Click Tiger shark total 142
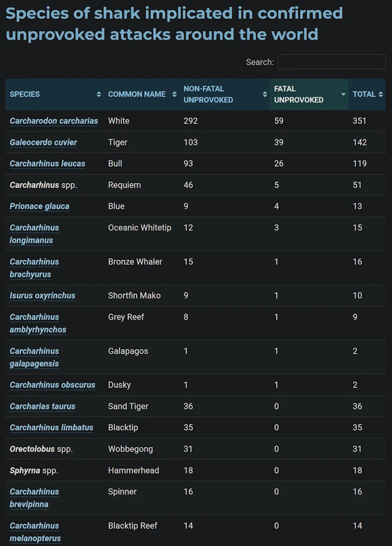This screenshot has width=392, height=546. click(x=360, y=142)
